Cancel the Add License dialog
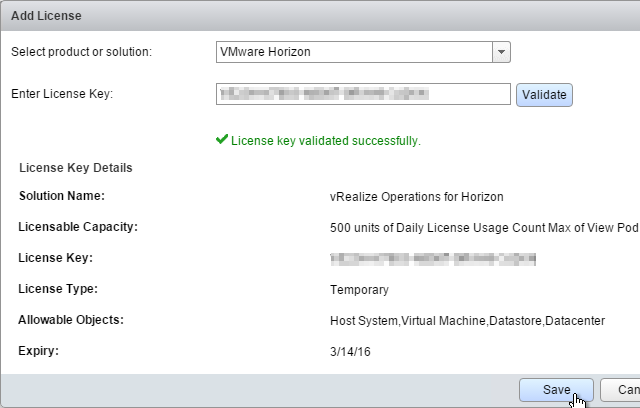The width and height of the screenshot is (640, 408). tap(620, 390)
